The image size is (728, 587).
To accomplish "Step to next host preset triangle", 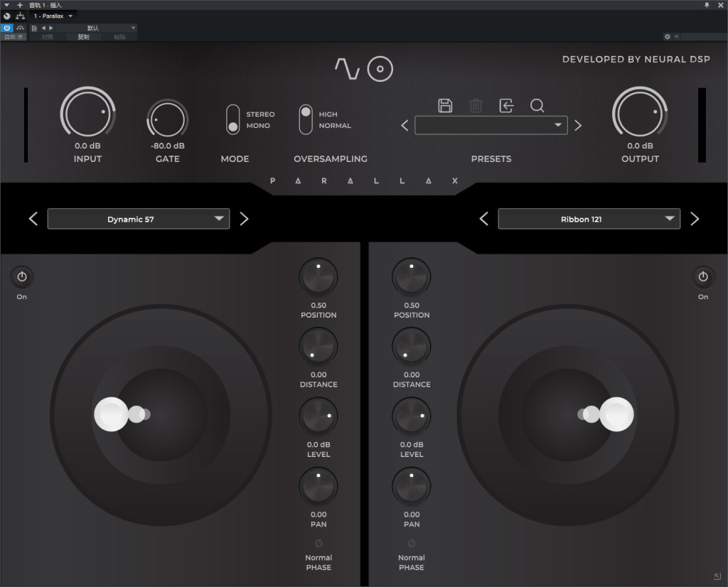I will (x=50, y=28).
